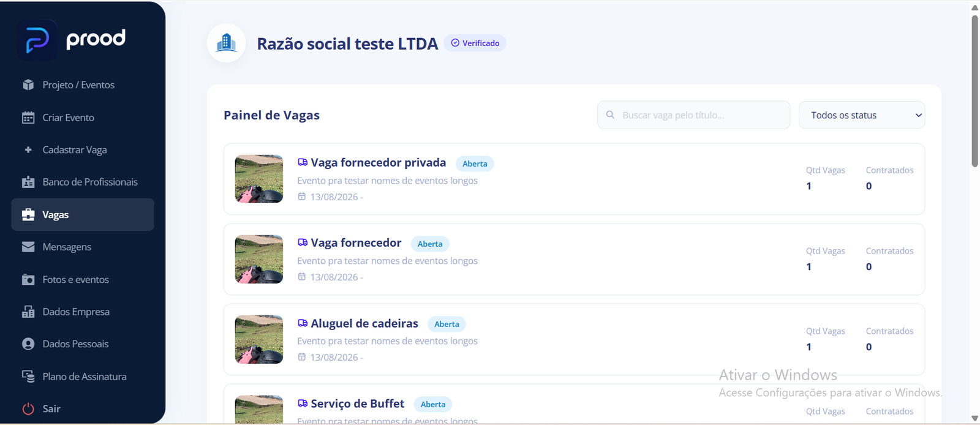Log out with Sair
Screen dimensions: 980x425
83,408
